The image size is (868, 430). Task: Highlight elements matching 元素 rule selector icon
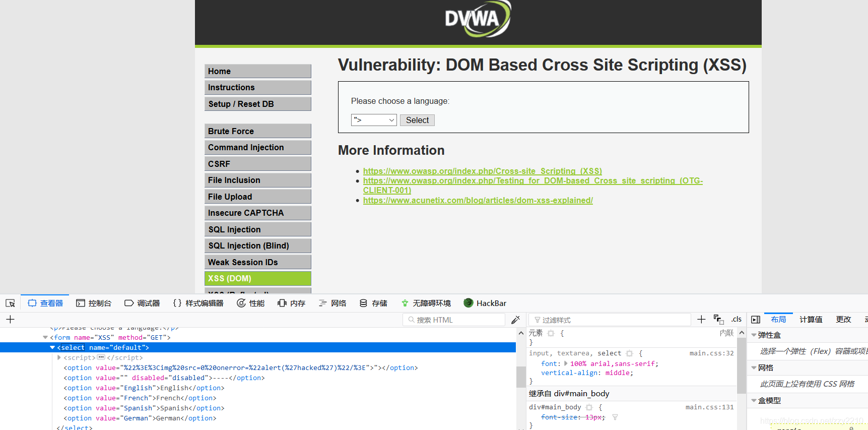pos(551,333)
